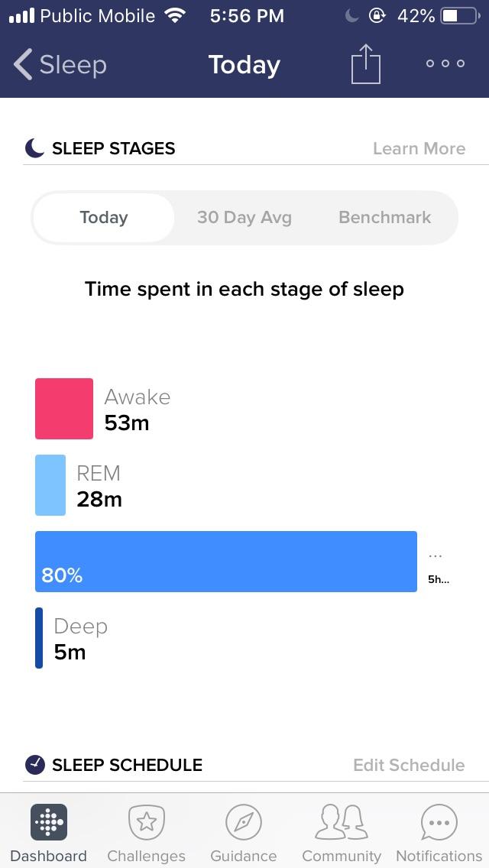The height and width of the screenshot is (868, 489).
Task: Tap Edit Schedule for sleep schedule
Action: point(409,764)
